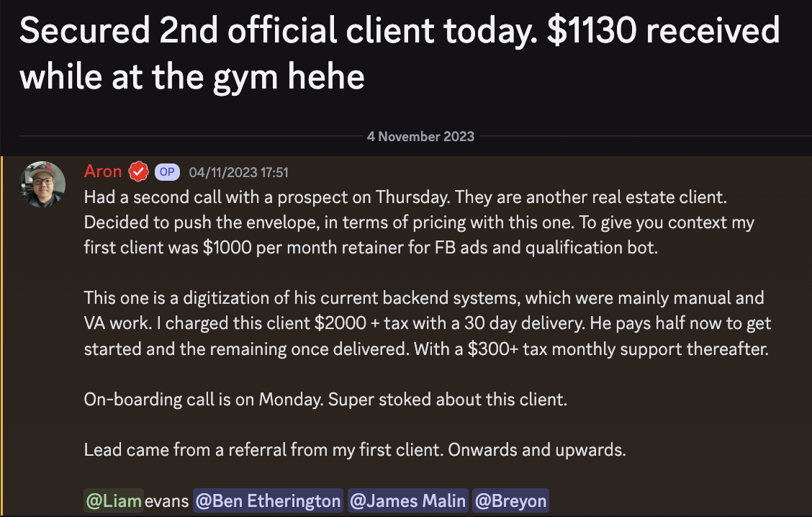Click the line 'Lead came from a referral'

pos(355,449)
